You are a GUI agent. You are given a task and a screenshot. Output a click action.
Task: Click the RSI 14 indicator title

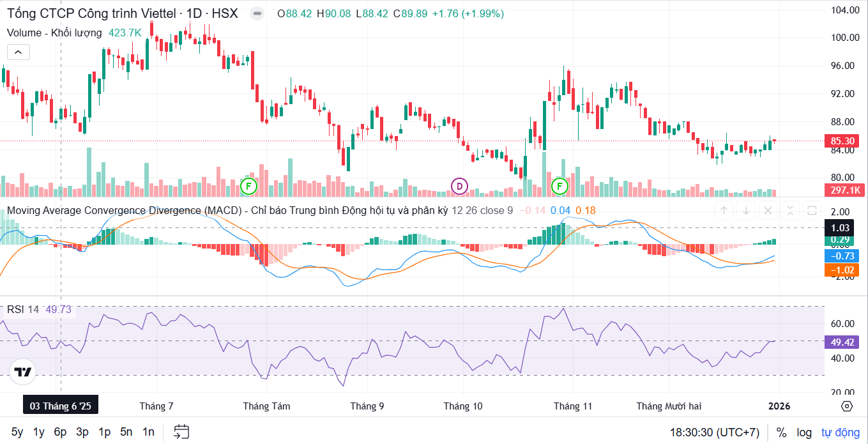tap(23, 309)
